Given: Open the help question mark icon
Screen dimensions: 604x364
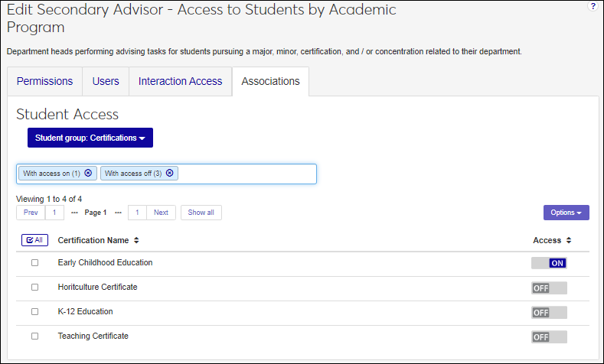Looking at the screenshot, I should click(593, 6).
